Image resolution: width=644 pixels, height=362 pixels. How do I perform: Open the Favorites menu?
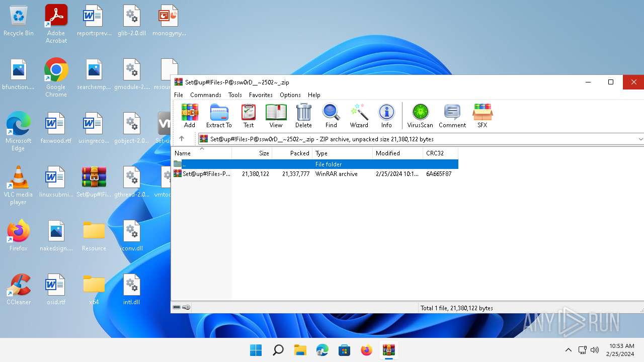point(261,95)
